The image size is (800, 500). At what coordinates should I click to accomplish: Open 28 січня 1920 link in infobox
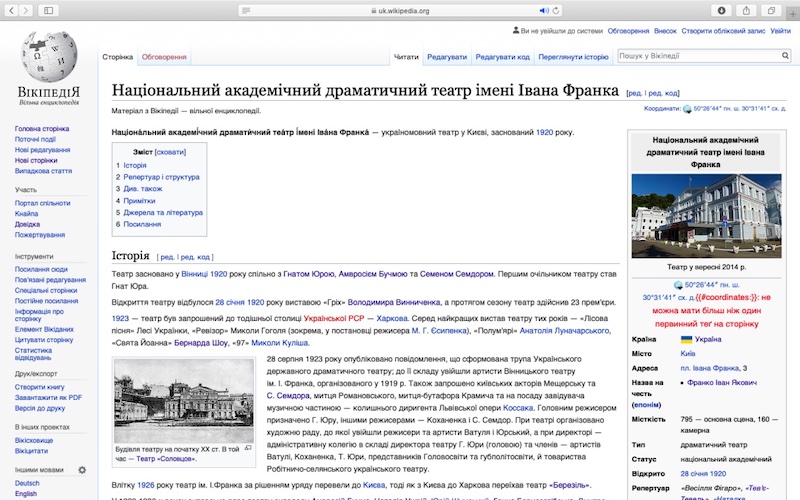coord(703,473)
